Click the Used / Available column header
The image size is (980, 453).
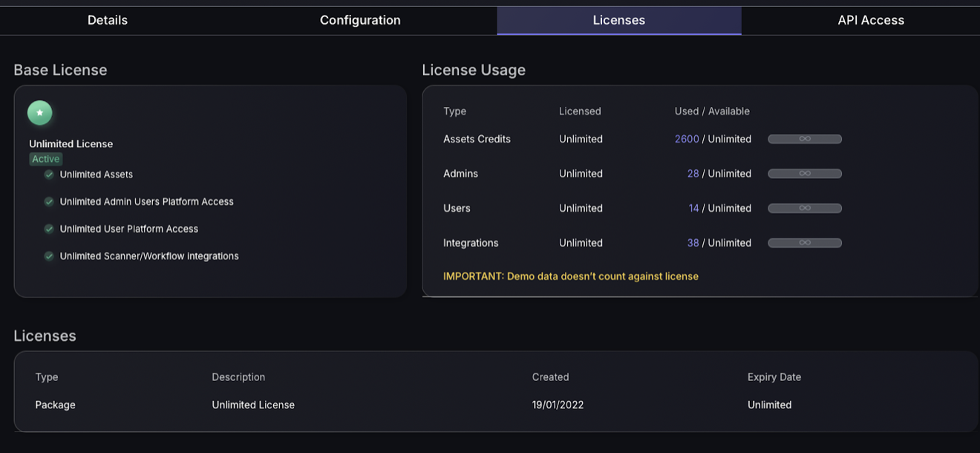(x=712, y=111)
